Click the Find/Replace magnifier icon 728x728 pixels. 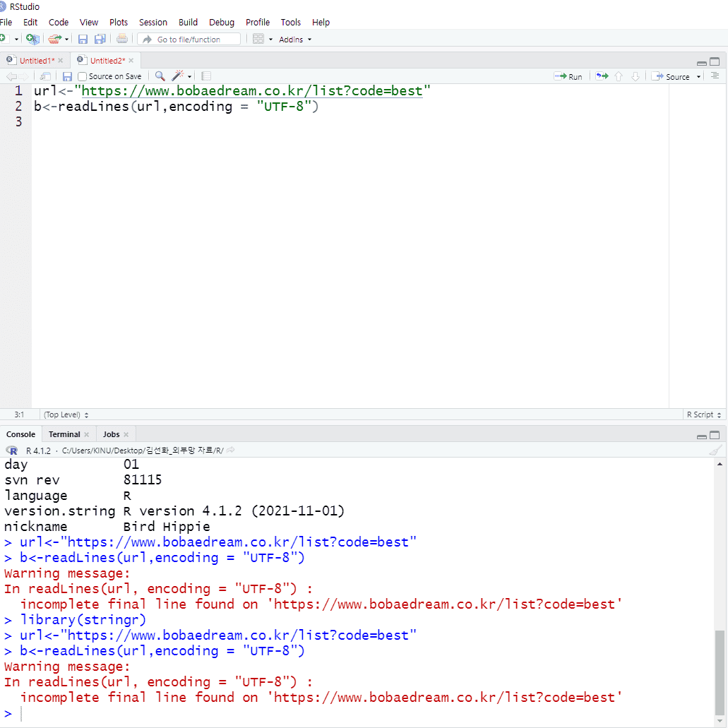point(160,76)
